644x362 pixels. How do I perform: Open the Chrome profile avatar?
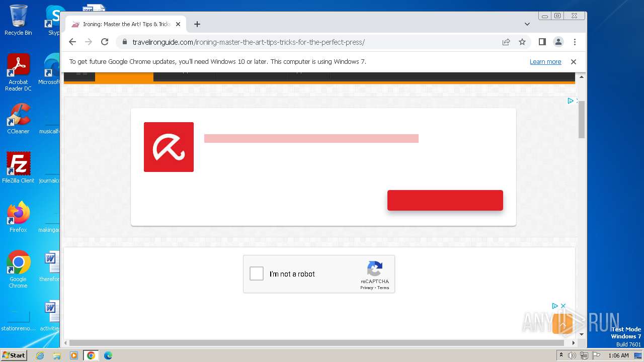click(x=558, y=42)
